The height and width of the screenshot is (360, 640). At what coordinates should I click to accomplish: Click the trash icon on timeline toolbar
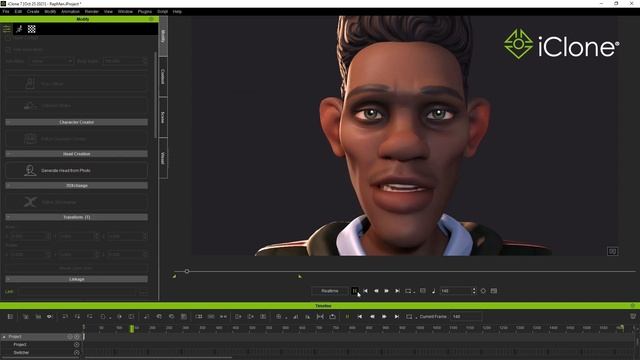[633, 316]
